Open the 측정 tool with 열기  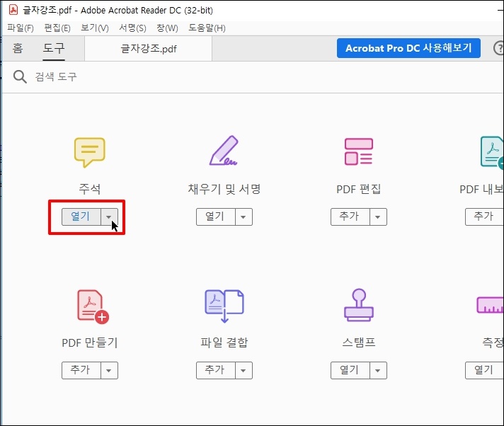click(484, 370)
